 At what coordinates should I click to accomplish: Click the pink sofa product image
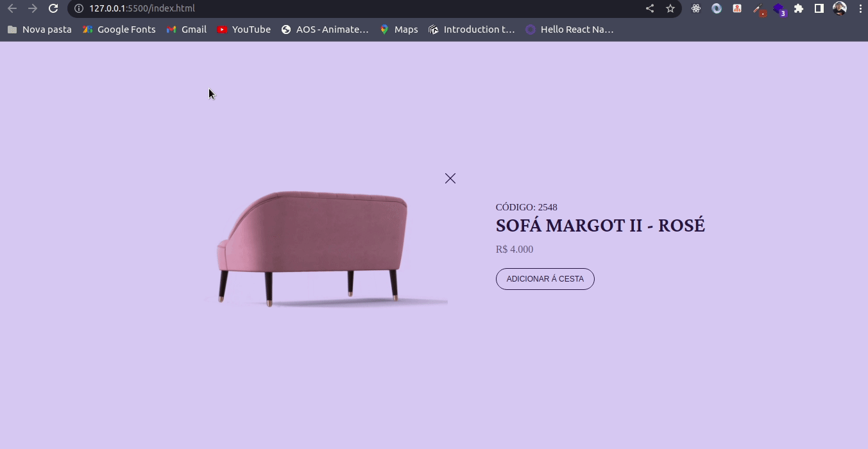(326, 248)
